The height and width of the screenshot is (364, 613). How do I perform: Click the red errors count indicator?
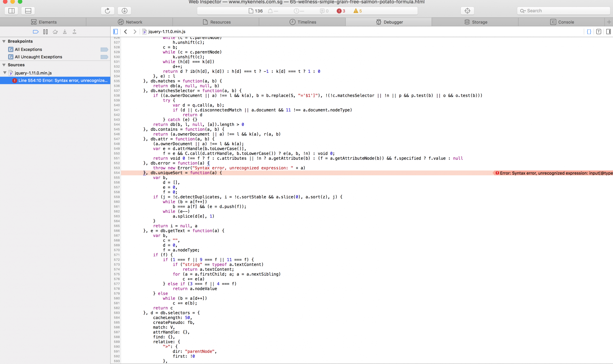[x=341, y=11]
